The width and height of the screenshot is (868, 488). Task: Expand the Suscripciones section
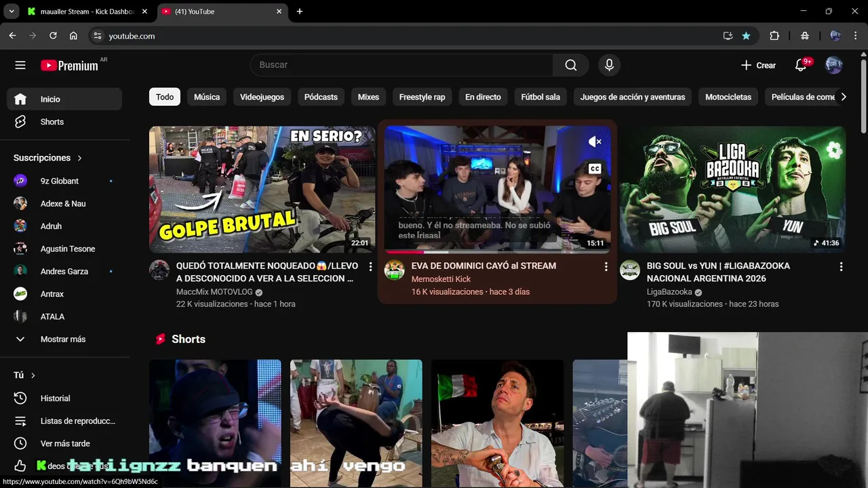tap(47, 158)
